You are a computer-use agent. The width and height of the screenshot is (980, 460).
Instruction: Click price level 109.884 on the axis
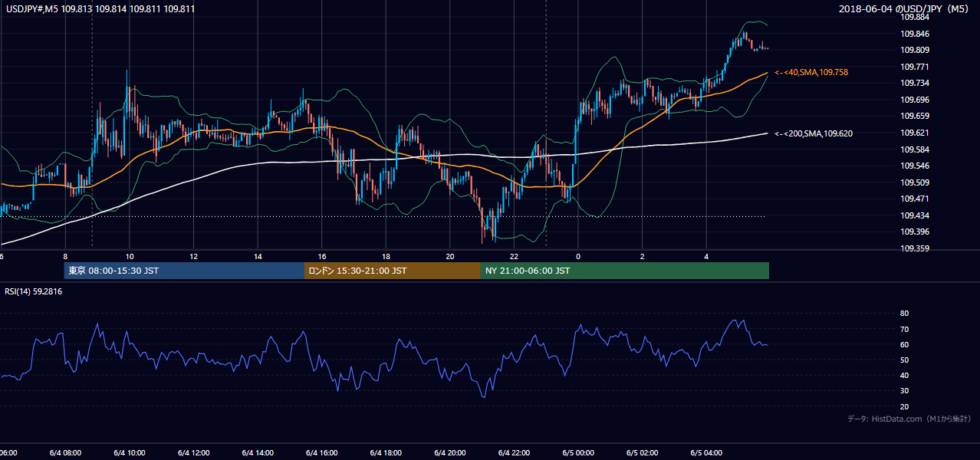click(x=915, y=18)
